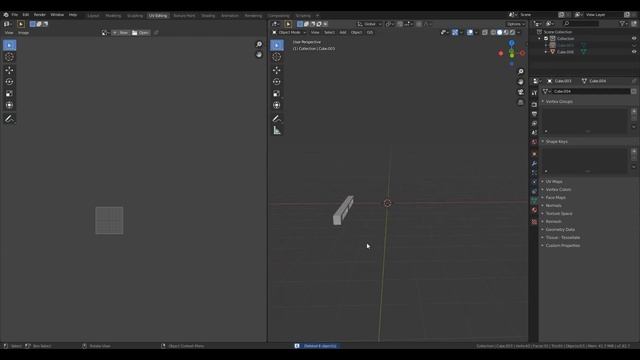Toggle X-ray mode in the viewport header
640x360 pixels.
484,32
